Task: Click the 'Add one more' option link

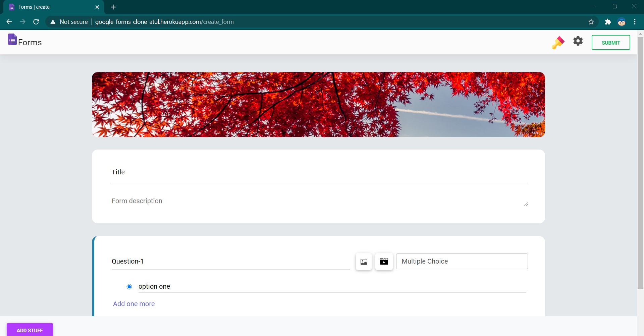Action: [134, 304]
